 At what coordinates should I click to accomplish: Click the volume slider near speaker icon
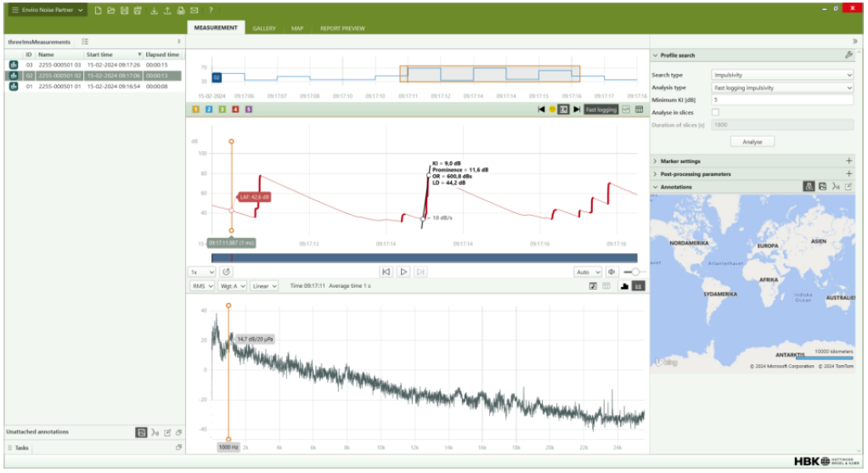coord(632,272)
